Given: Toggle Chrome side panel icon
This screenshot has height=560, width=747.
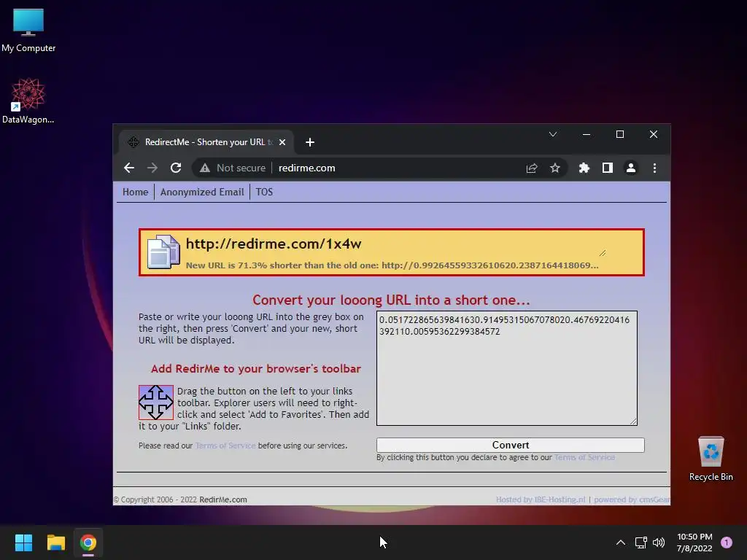Looking at the screenshot, I should (608, 168).
